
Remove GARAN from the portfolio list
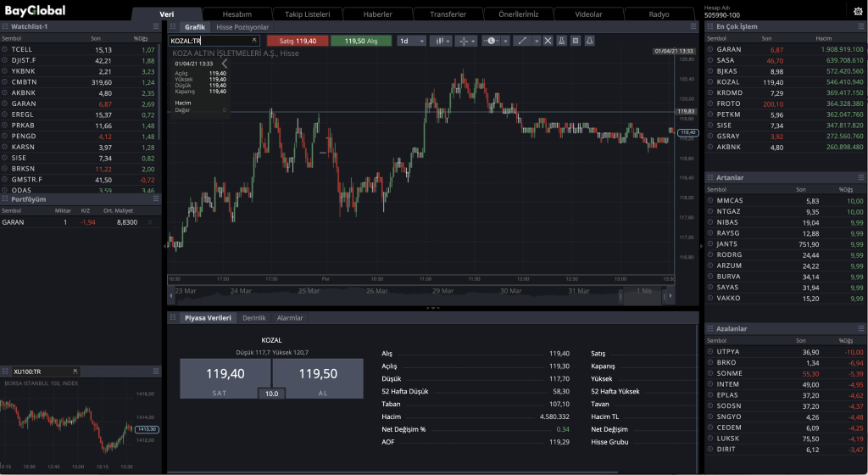pos(150,222)
